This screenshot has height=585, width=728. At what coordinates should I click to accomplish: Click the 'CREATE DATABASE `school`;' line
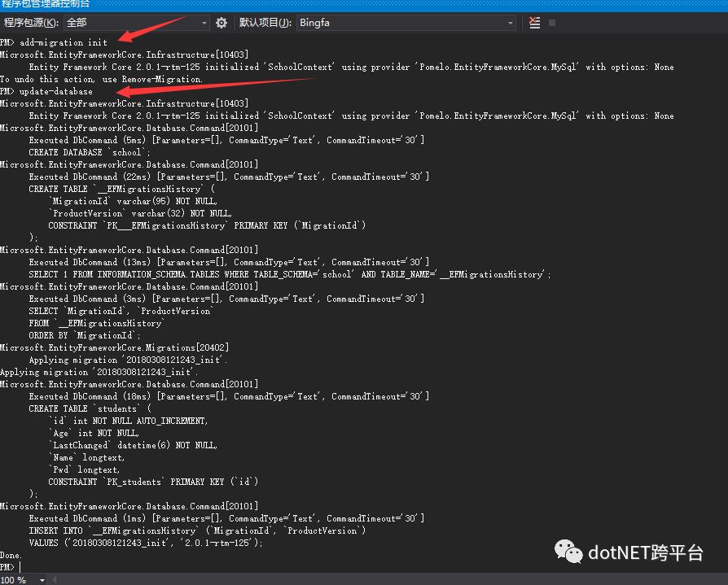click(90, 152)
